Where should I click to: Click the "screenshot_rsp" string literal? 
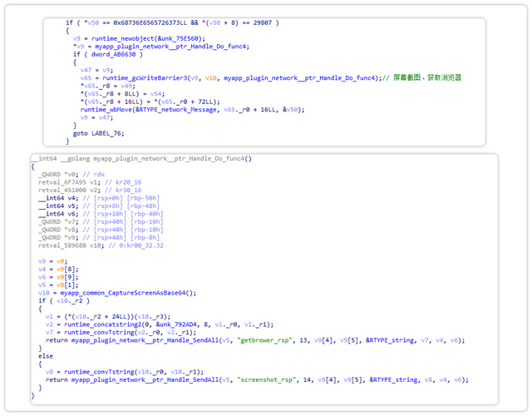click(266, 379)
